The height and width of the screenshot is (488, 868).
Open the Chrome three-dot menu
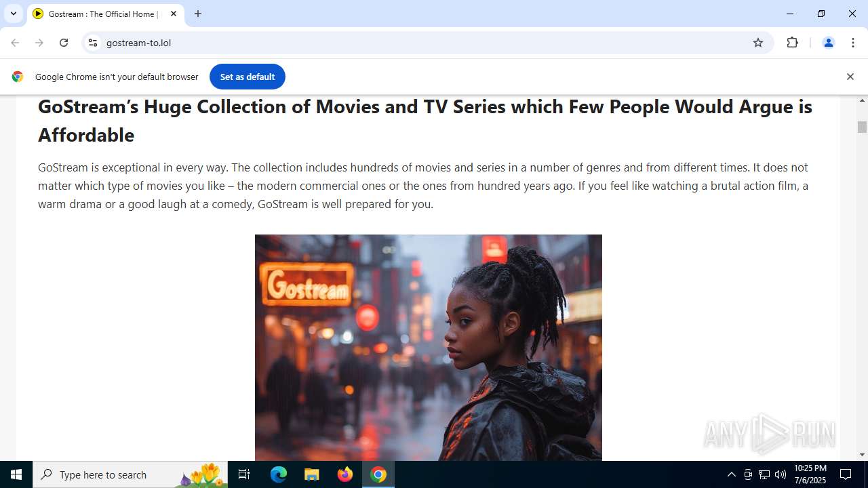pos(853,43)
